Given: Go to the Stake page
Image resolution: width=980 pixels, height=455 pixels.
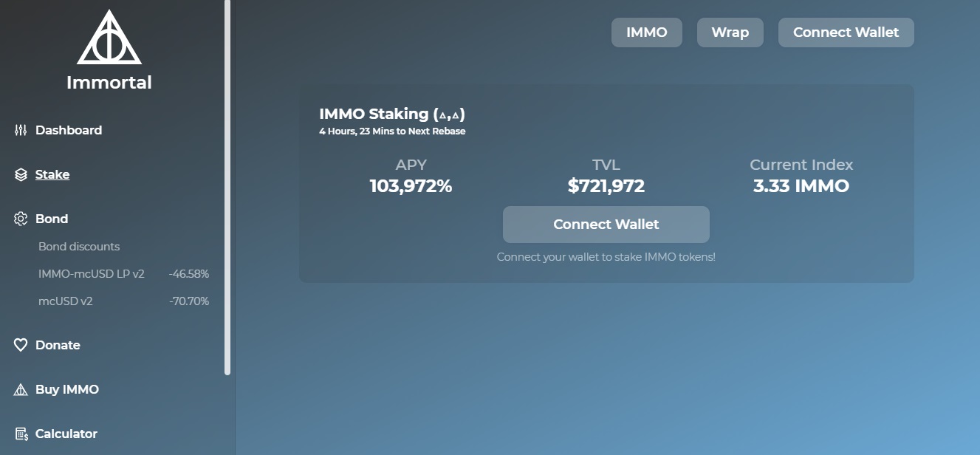Looking at the screenshot, I should click(52, 174).
